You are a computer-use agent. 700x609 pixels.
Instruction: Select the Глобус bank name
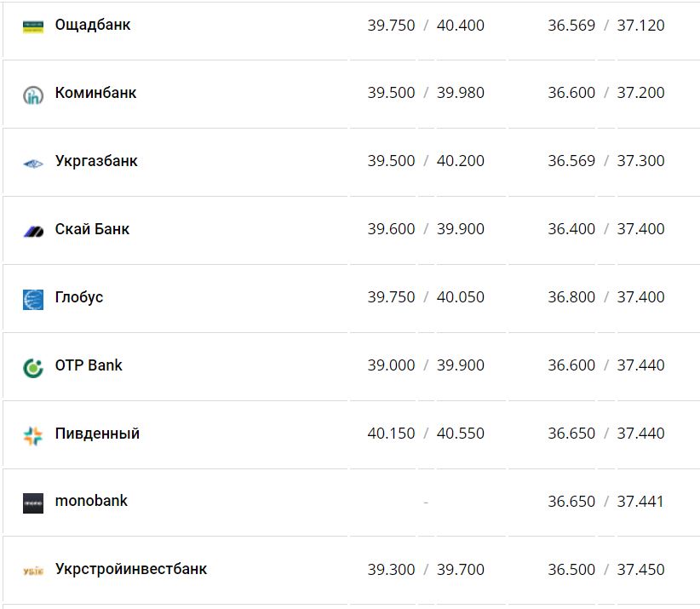point(79,297)
